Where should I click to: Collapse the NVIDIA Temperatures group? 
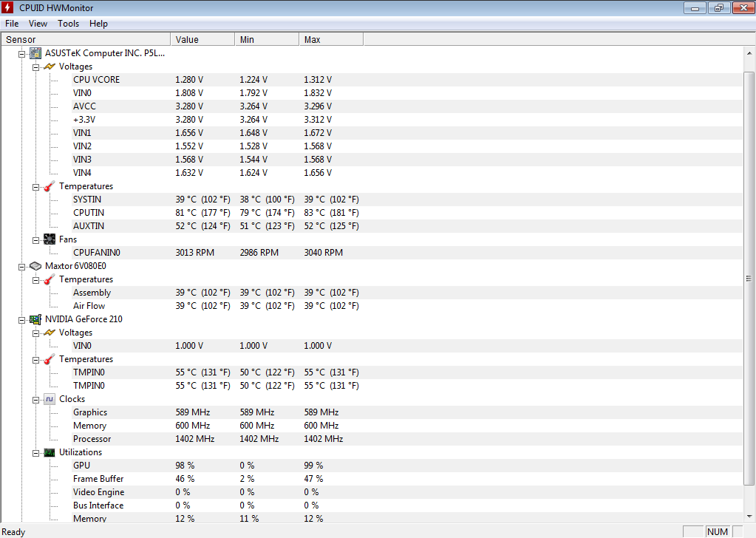point(35,360)
